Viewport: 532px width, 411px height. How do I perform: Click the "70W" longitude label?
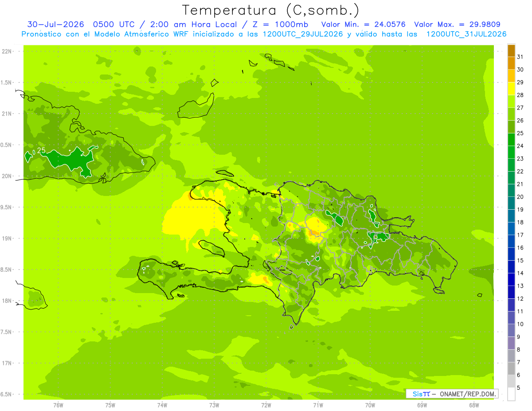[x=370, y=405]
